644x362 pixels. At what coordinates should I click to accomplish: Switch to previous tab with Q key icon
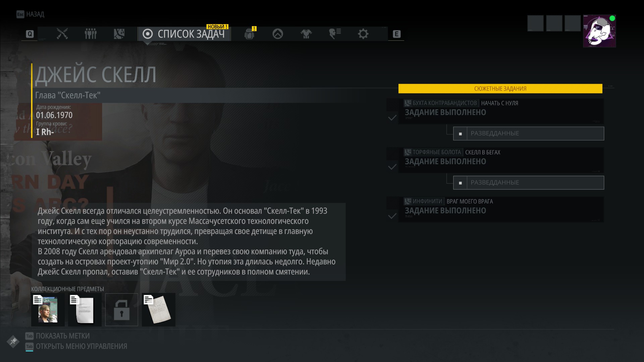(30, 34)
